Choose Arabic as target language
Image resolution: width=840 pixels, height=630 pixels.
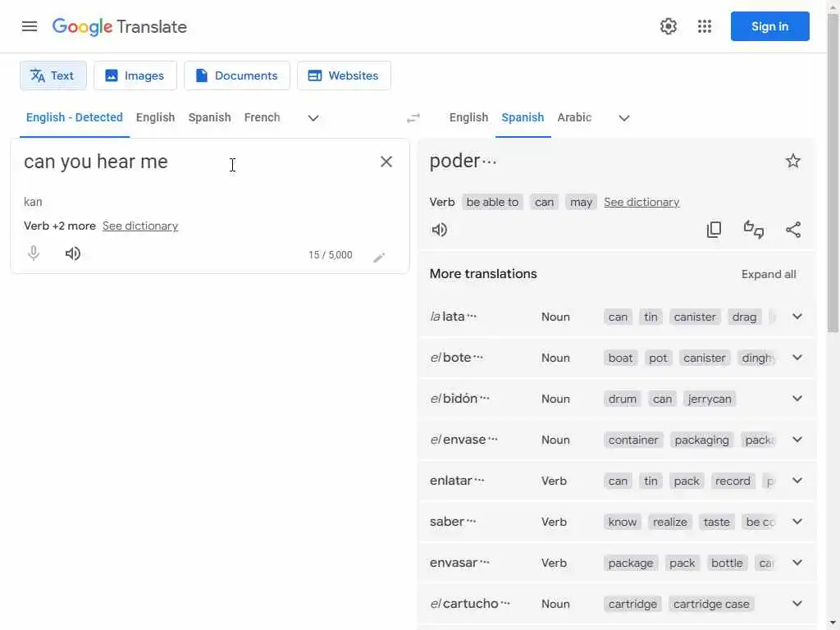pos(574,117)
